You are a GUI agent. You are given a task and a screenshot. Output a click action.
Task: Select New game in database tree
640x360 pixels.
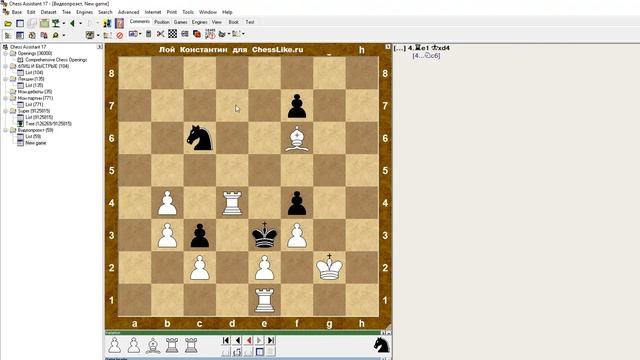(x=36, y=143)
